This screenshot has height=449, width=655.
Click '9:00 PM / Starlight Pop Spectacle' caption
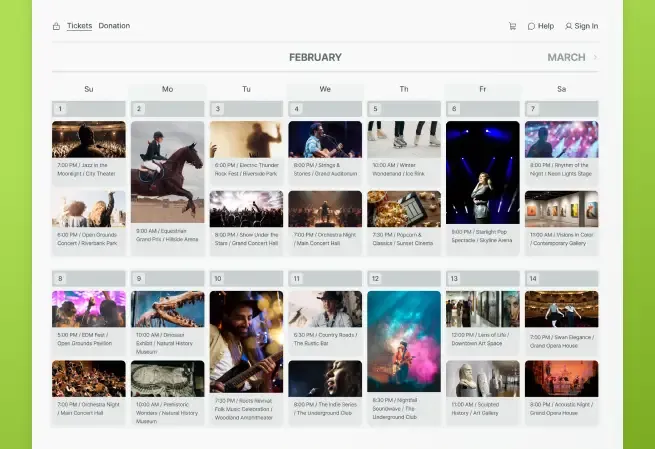(x=481, y=236)
